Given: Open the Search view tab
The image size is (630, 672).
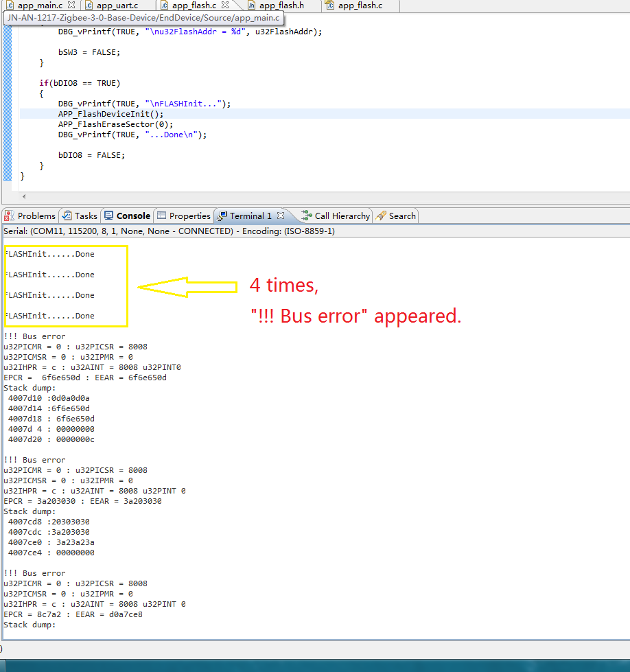Looking at the screenshot, I should coord(395,216).
